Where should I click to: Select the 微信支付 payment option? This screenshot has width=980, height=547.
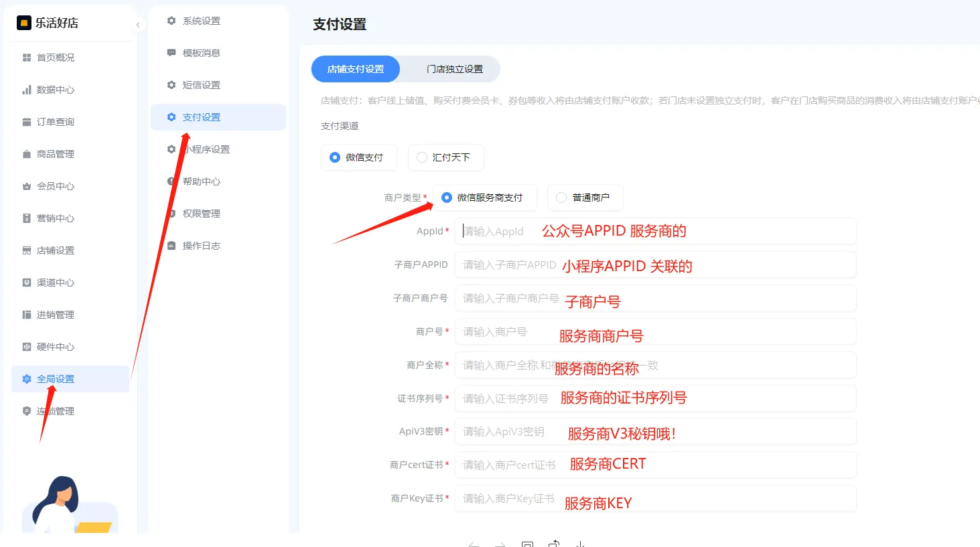[x=359, y=157]
